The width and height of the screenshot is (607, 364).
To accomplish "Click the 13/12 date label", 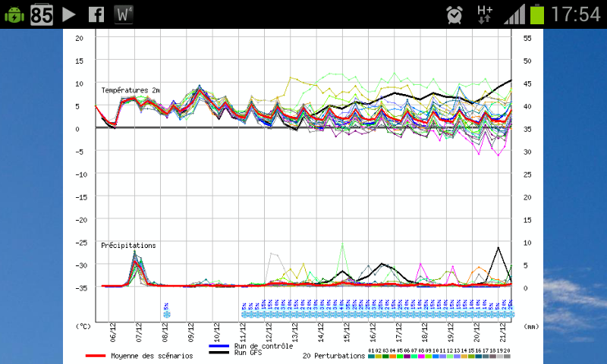I will point(294,332).
